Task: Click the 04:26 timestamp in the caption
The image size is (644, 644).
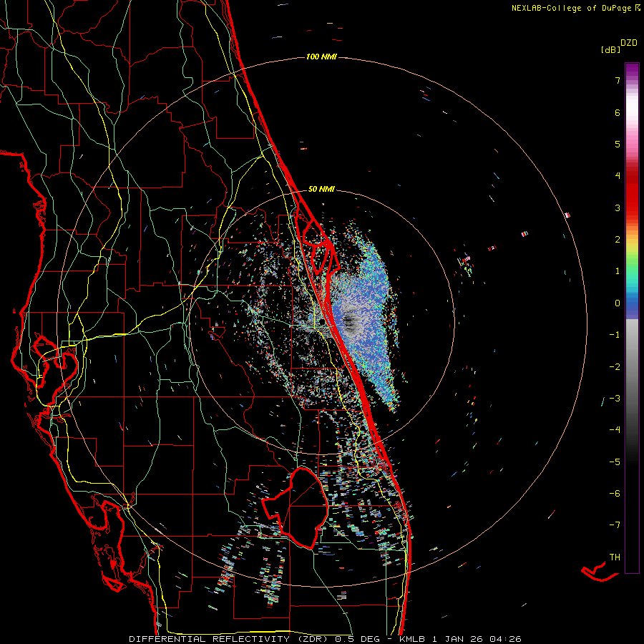Action: (505, 639)
